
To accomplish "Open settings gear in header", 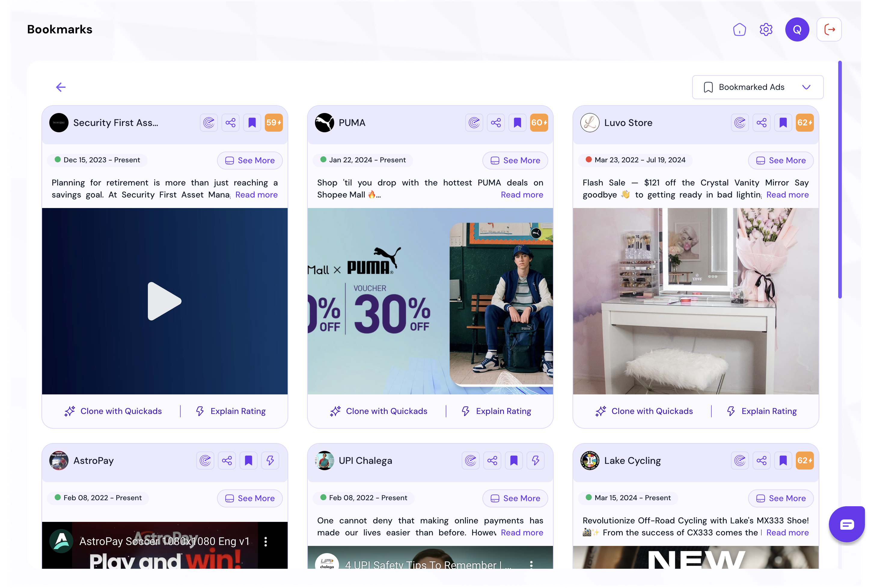I will tap(766, 29).
